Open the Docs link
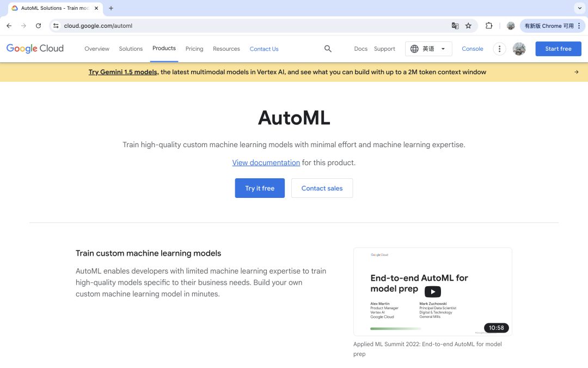The image size is (588, 368). (x=361, y=49)
